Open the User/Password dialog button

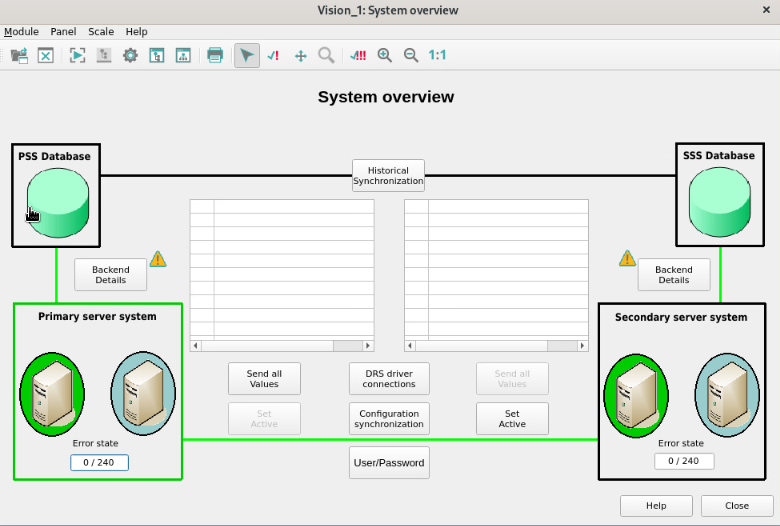[x=389, y=463]
